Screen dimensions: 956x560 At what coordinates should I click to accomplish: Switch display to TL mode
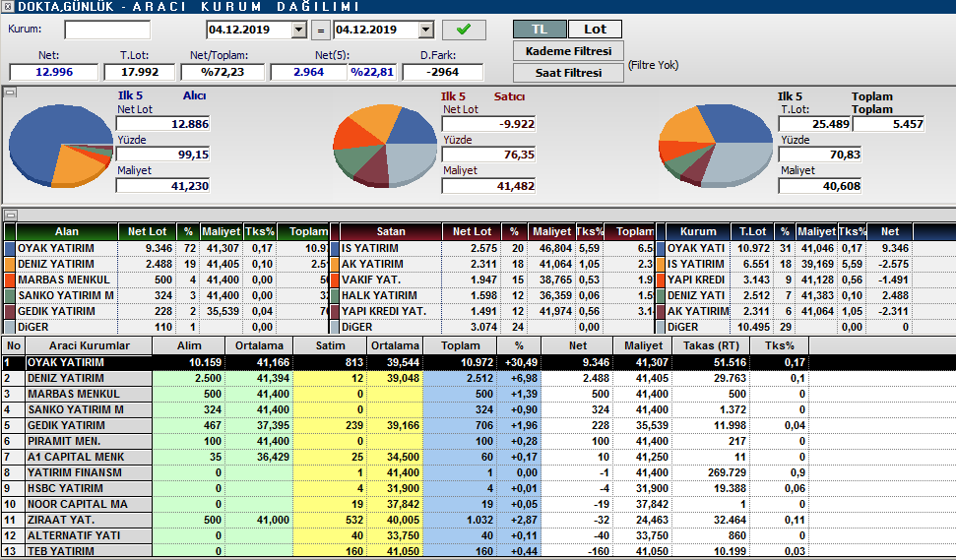(540, 30)
